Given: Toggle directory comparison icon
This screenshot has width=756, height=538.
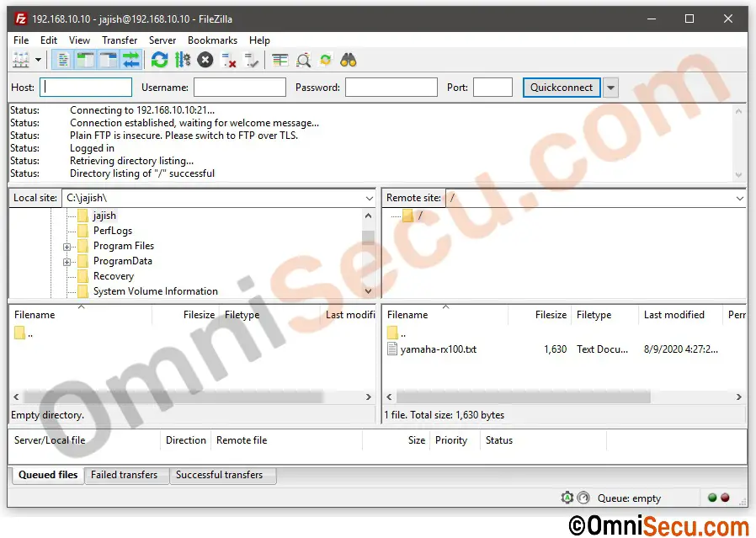Looking at the screenshot, I should (303, 61).
